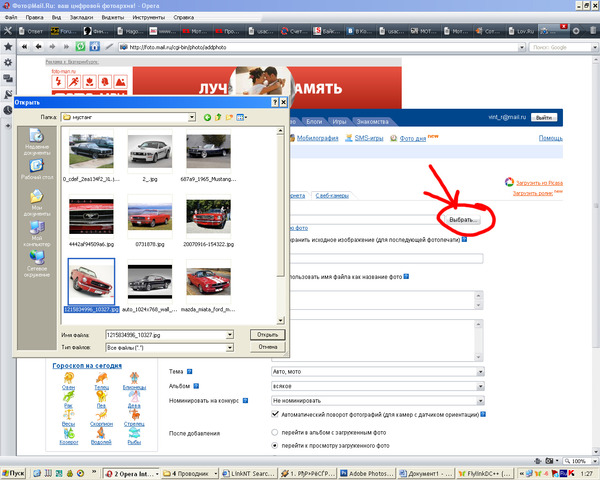
Task: Click the Opera reload button
Action: click(x=80, y=47)
